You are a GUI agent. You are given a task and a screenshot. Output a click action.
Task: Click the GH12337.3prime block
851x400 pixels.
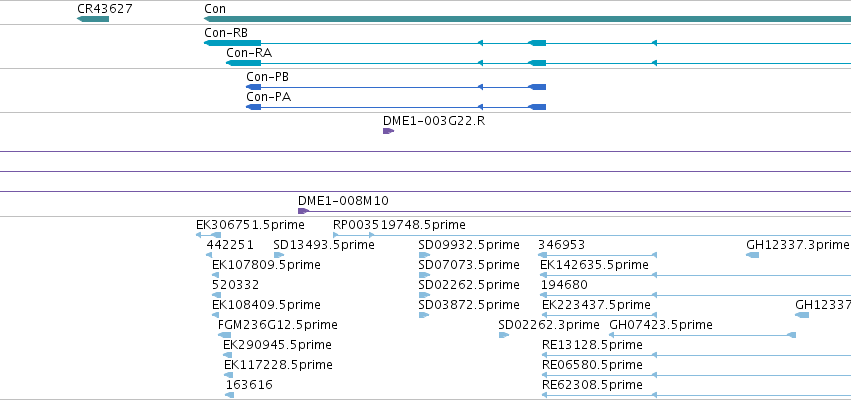click(753, 255)
